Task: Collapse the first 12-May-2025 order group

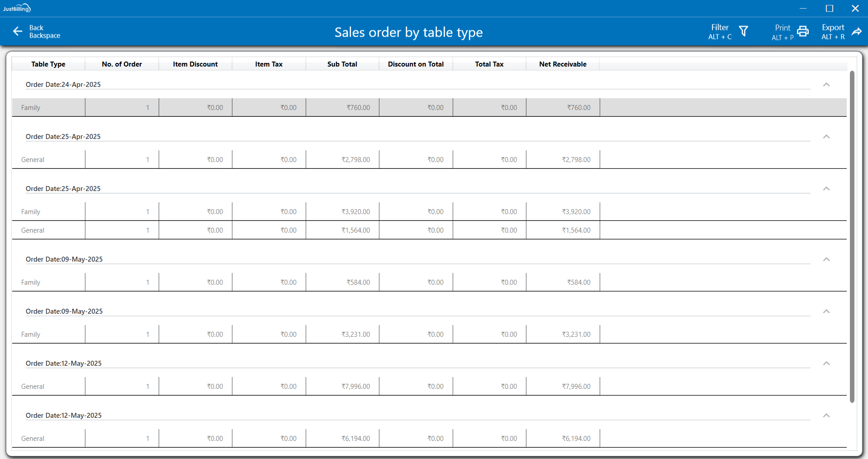Action: (826, 363)
